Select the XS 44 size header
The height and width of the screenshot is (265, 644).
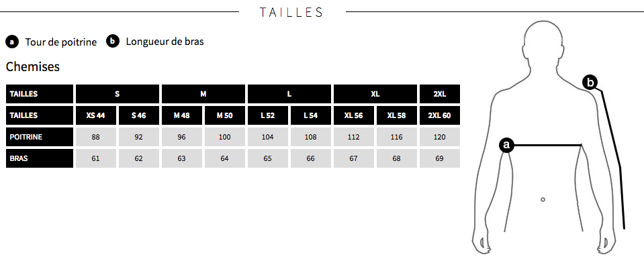click(x=96, y=115)
